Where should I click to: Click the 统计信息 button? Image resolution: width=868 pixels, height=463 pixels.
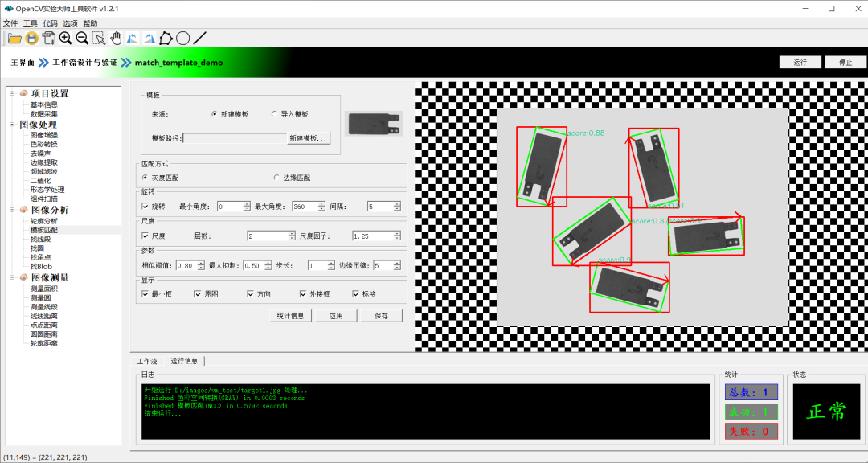[x=290, y=316]
